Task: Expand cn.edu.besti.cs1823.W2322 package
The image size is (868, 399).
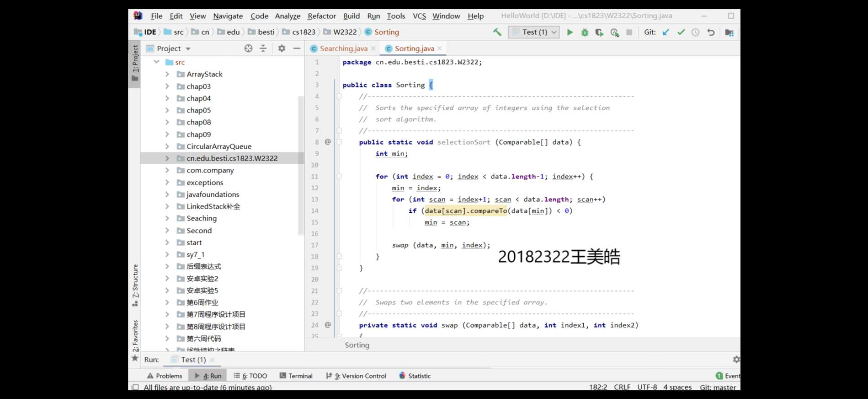Action: (x=167, y=158)
